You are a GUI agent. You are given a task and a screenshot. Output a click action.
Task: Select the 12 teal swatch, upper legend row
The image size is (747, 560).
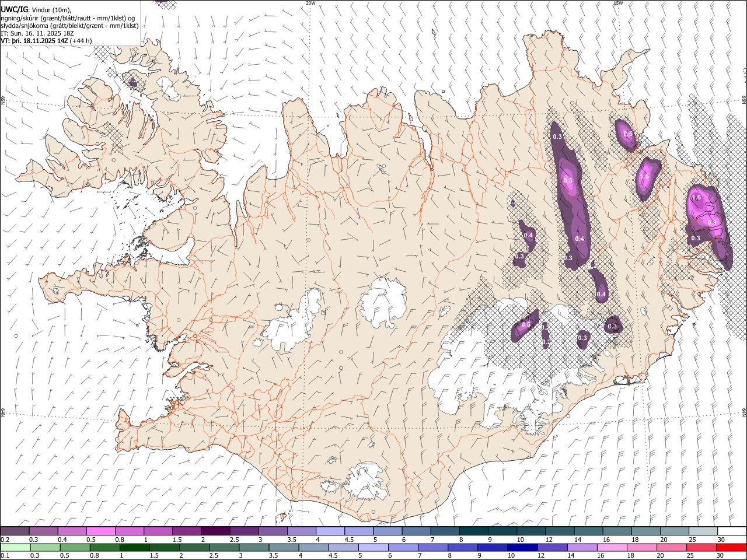point(560,531)
